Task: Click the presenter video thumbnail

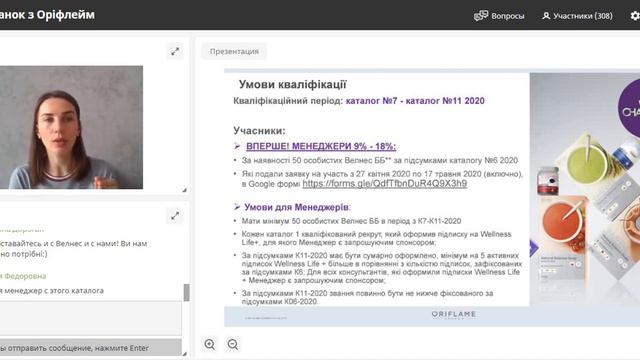Action: point(71,127)
